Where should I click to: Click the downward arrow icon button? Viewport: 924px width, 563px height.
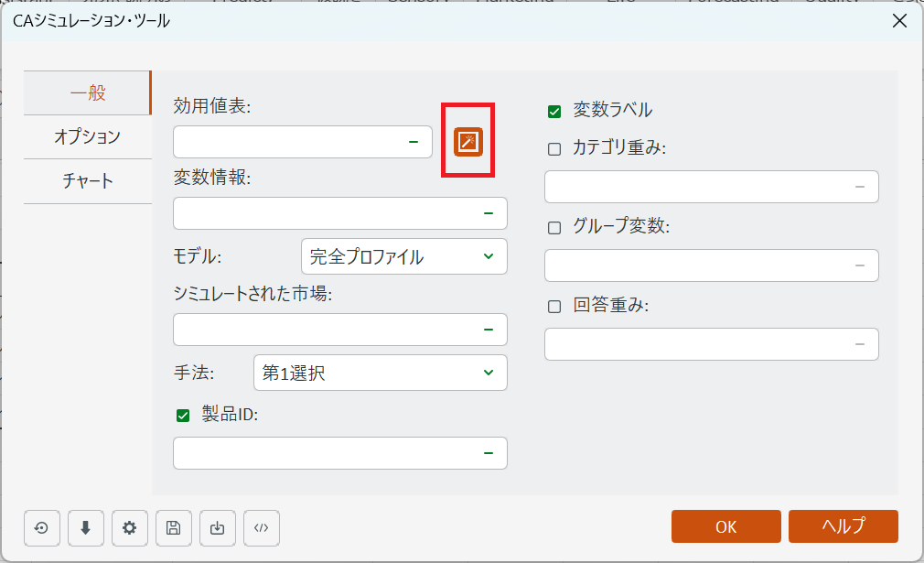(x=86, y=527)
